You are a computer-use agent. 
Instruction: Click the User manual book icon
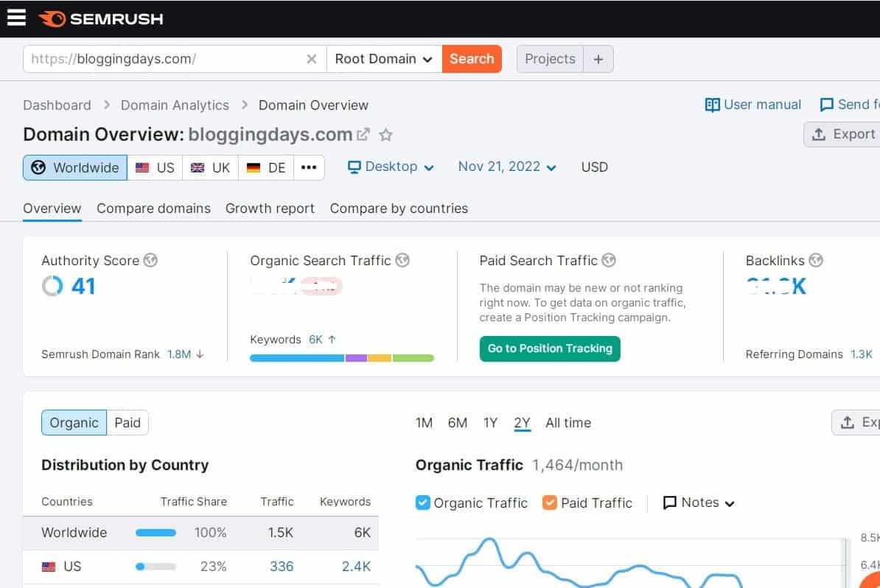pos(712,105)
